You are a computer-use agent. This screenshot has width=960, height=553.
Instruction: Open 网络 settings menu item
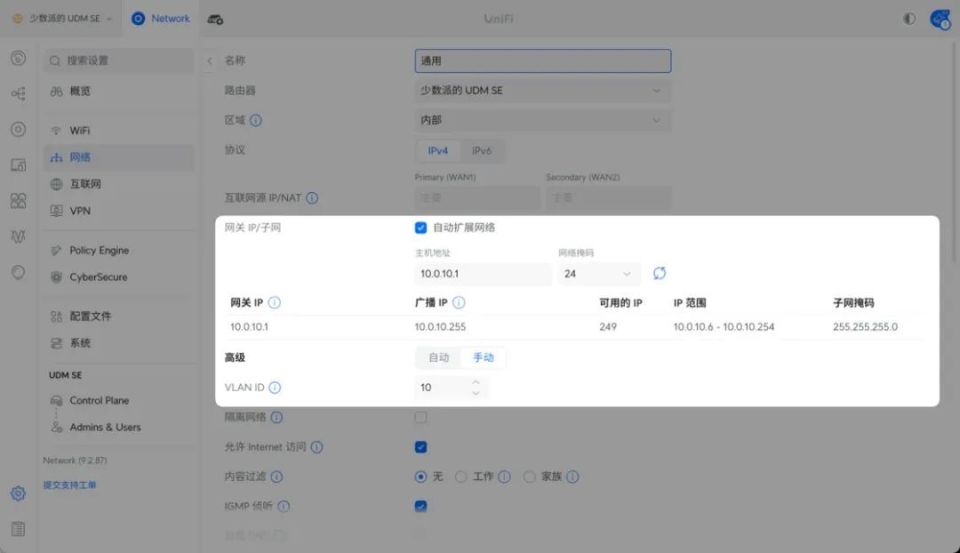tap(119, 157)
